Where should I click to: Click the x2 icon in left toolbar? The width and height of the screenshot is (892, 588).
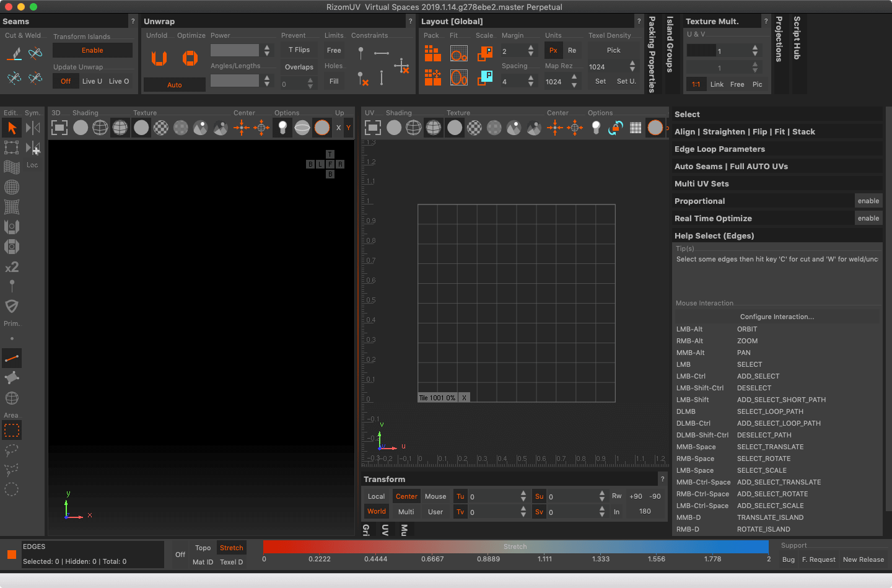click(12, 267)
